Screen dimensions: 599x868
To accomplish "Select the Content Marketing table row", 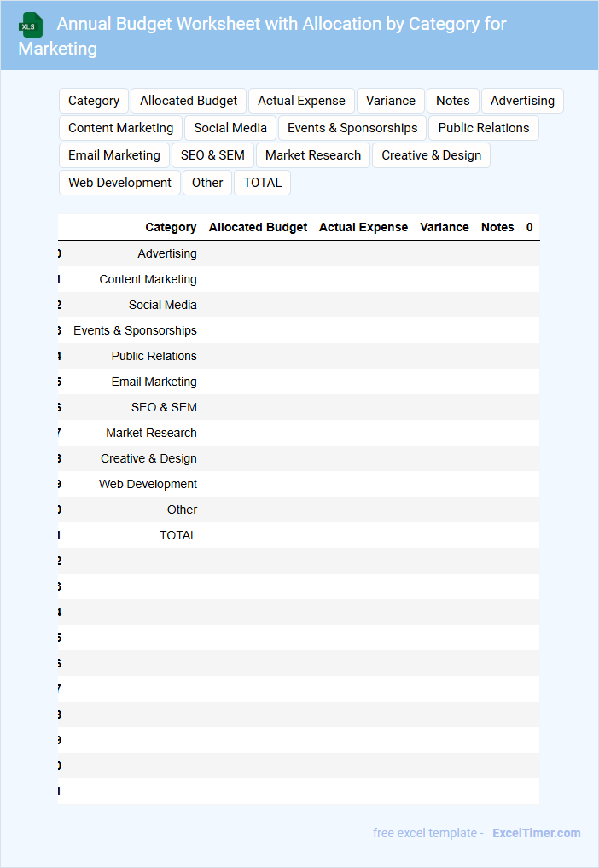I will (x=299, y=279).
